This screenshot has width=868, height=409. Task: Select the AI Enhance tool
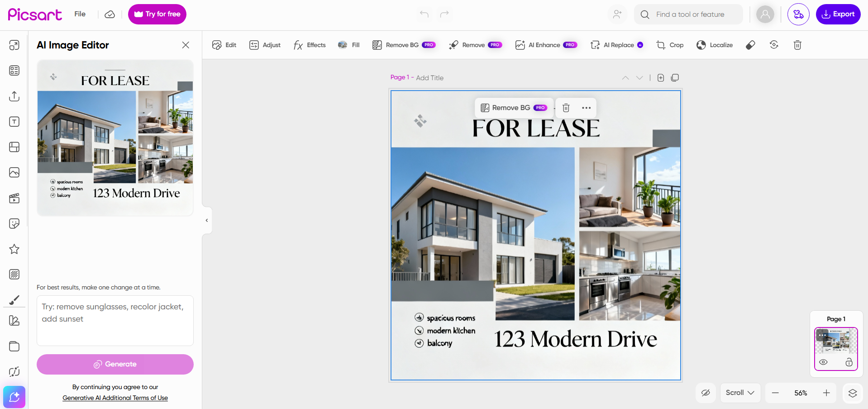(546, 45)
